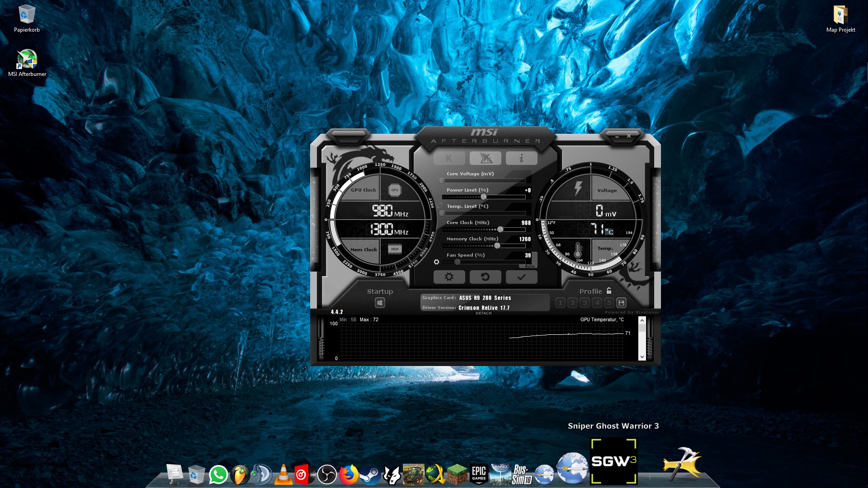The image size is (868, 488).
Task: Click the Core Clock slider handle
Action: coord(500,230)
